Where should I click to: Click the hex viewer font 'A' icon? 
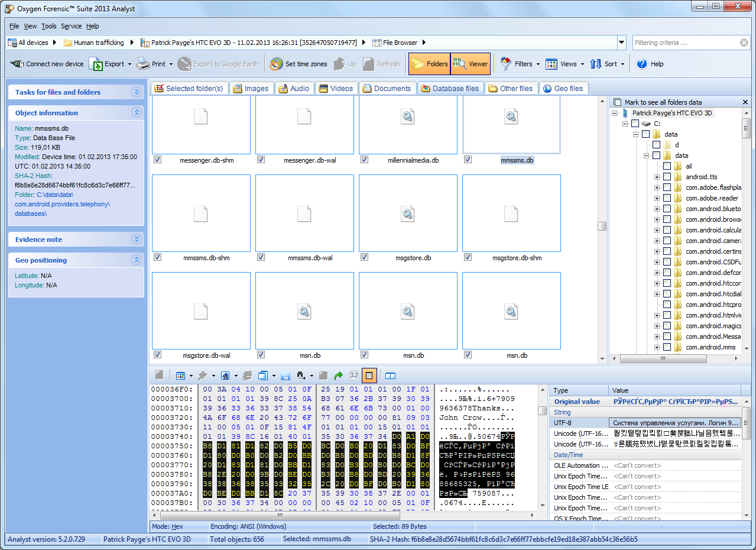pyautogui.click(x=225, y=376)
